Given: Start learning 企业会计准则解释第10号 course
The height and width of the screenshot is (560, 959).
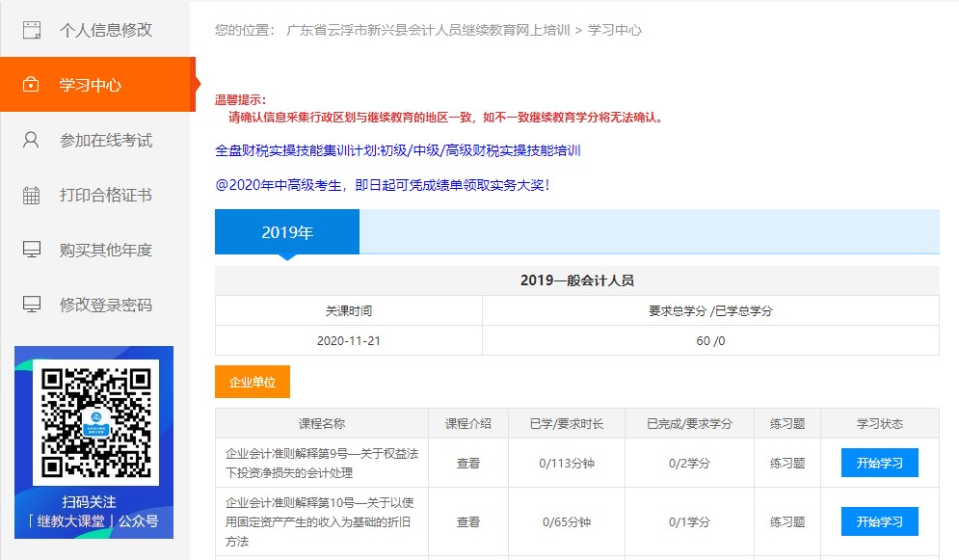Looking at the screenshot, I should [x=878, y=521].
